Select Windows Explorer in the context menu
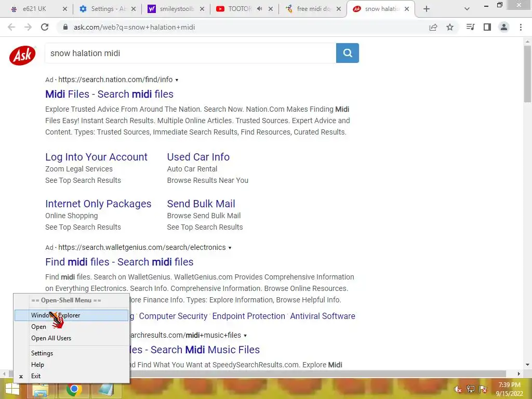The height and width of the screenshot is (399, 532). (x=71, y=315)
